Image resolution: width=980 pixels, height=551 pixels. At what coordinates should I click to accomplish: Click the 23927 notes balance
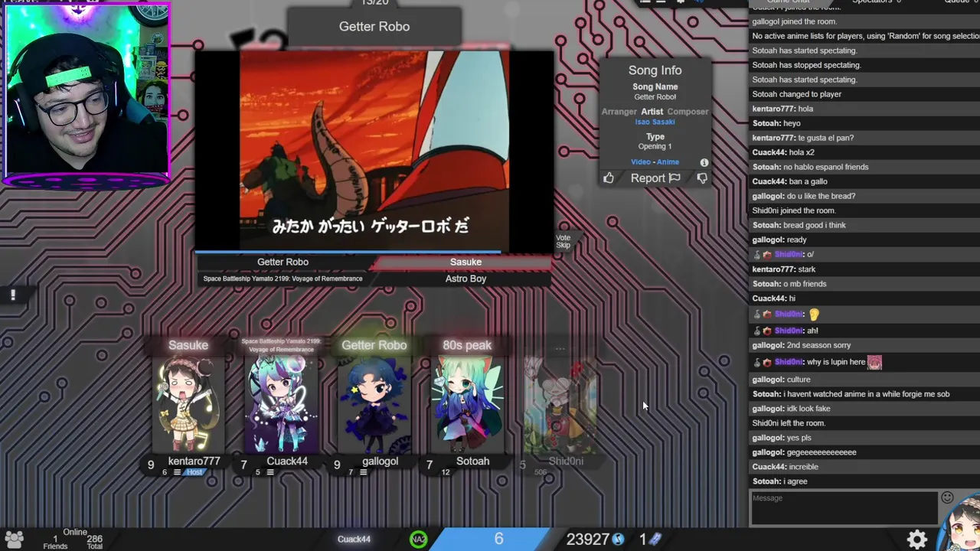(x=587, y=540)
